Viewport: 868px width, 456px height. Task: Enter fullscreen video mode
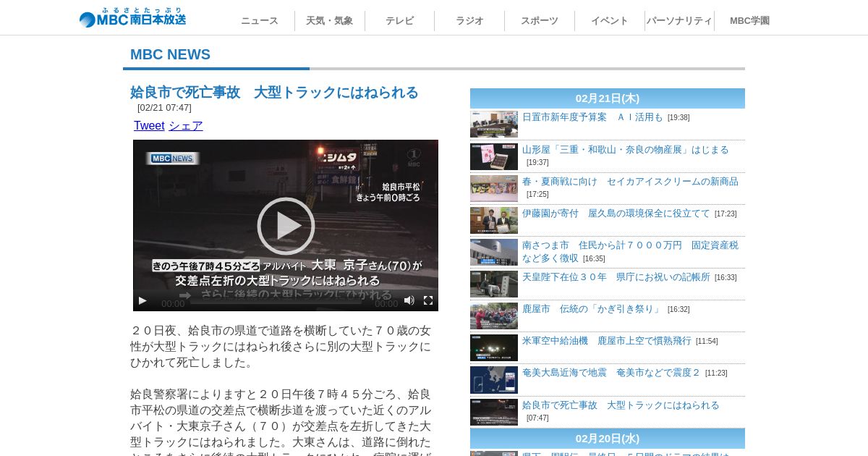pyautogui.click(x=428, y=300)
